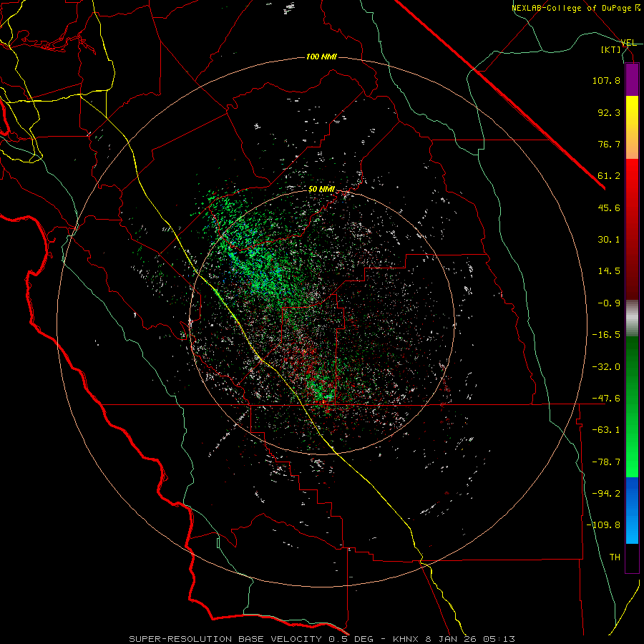Click the 76.7 velocity scale value
The image size is (644, 644).
pyautogui.click(x=609, y=144)
